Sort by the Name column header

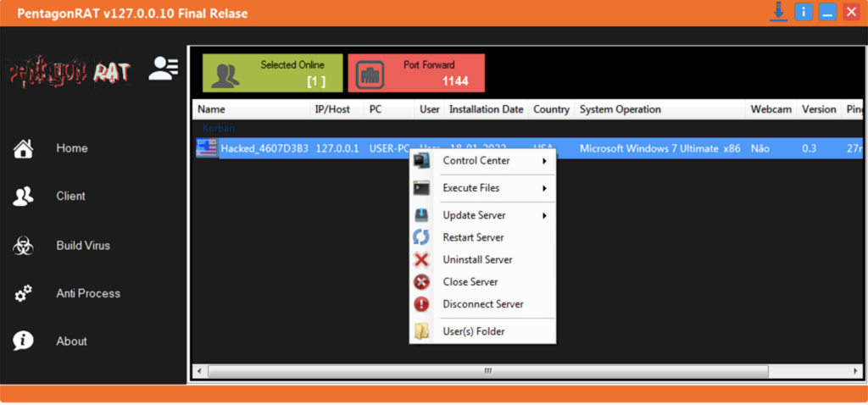pyautogui.click(x=251, y=109)
